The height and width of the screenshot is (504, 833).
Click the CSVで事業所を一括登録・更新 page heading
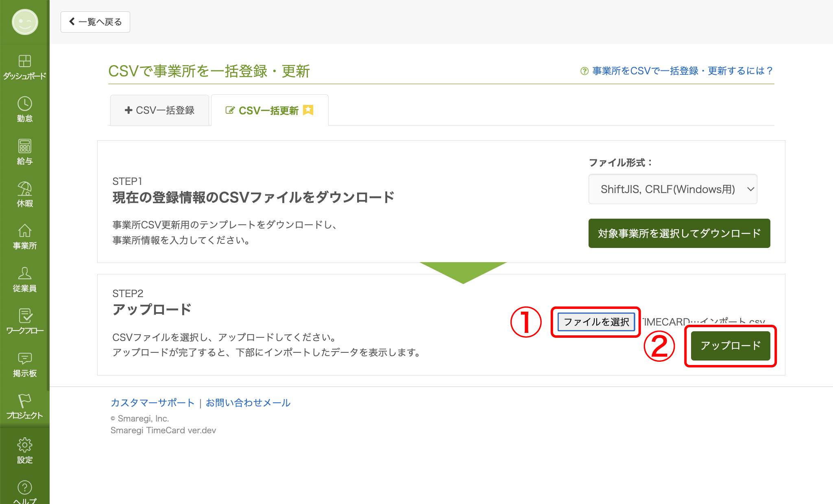(209, 71)
